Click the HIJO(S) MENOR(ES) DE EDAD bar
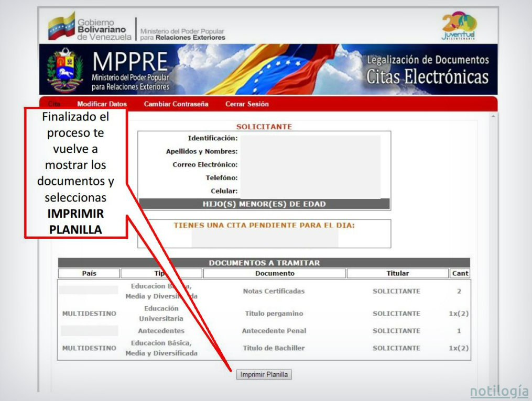Viewport: 532px width, 401px height. (264, 204)
